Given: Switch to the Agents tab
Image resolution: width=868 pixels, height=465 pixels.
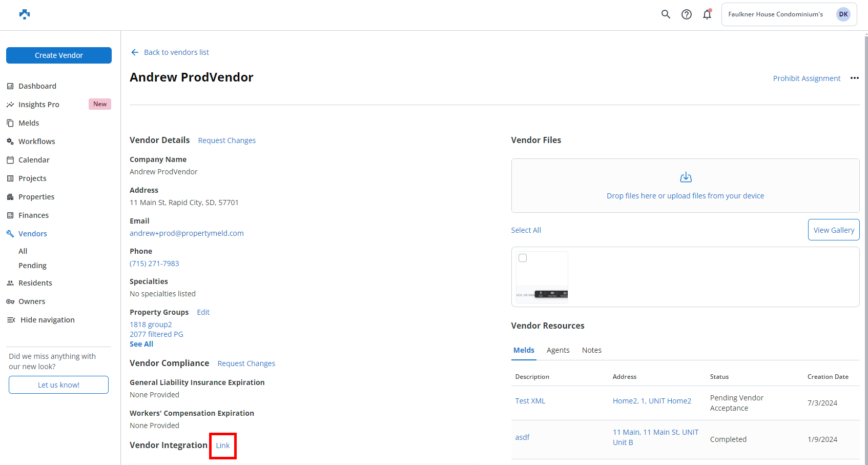Looking at the screenshot, I should tap(557, 350).
